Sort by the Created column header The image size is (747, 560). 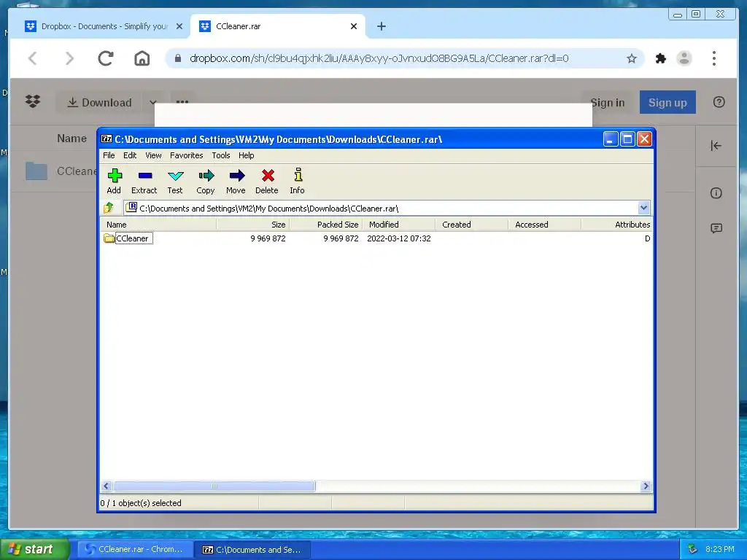[472, 225]
